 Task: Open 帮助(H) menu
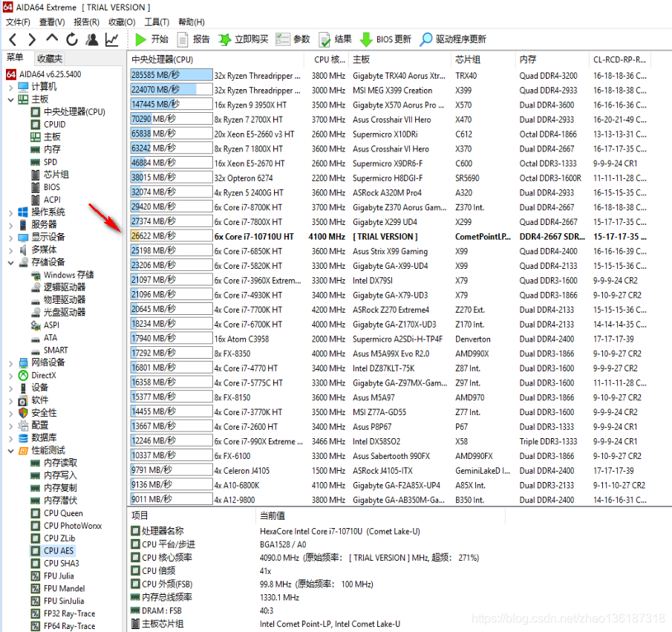(191, 22)
